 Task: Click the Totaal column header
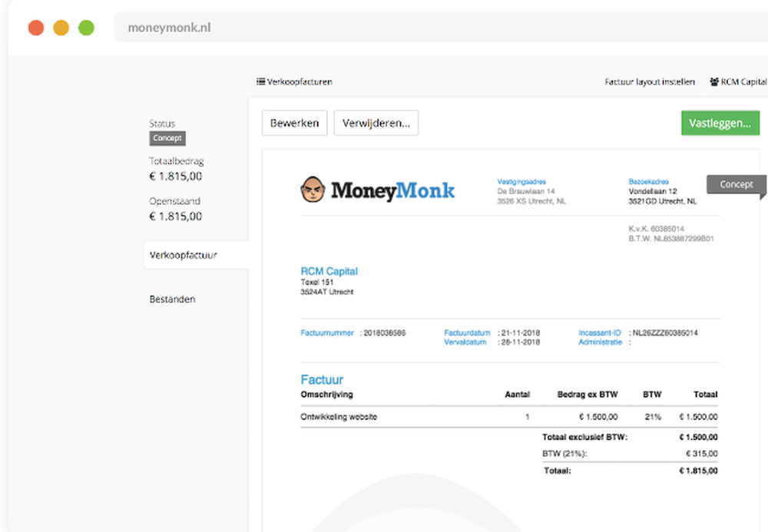[705, 395]
